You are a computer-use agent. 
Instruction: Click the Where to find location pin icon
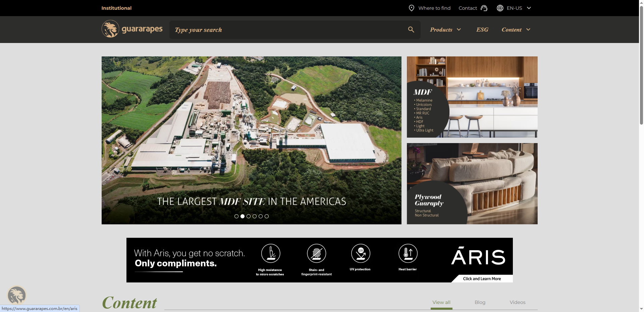[x=411, y=8]
